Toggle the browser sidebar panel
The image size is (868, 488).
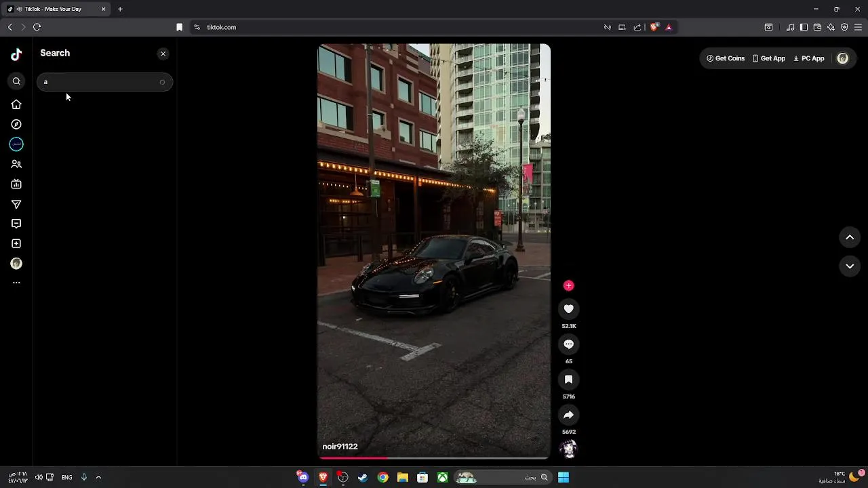tap(804, 27)
